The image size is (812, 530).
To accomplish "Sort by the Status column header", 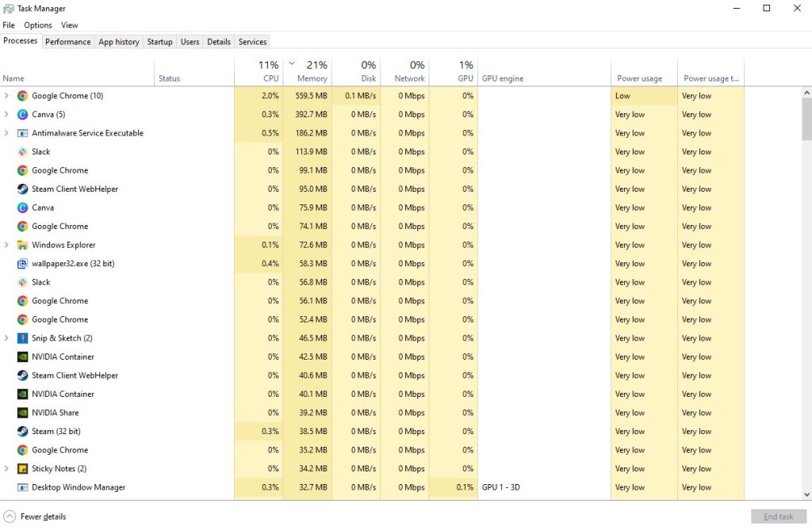I will coord(194,71).
